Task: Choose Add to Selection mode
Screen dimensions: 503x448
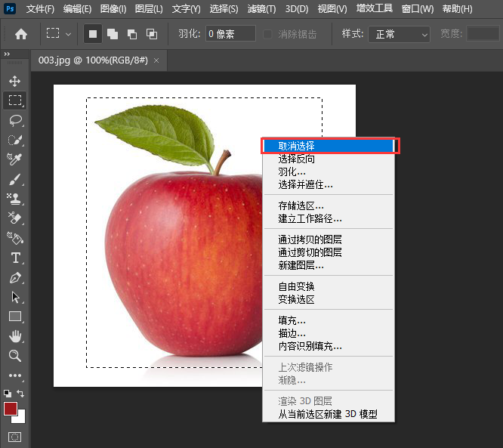Action: click(113, 34)
